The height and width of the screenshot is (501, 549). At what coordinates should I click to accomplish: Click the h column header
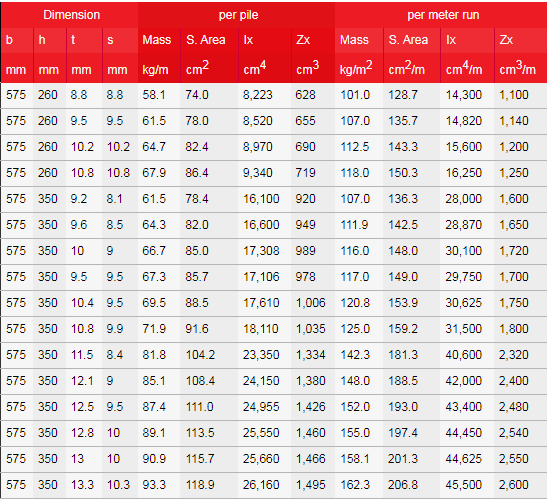click(42, 40)
